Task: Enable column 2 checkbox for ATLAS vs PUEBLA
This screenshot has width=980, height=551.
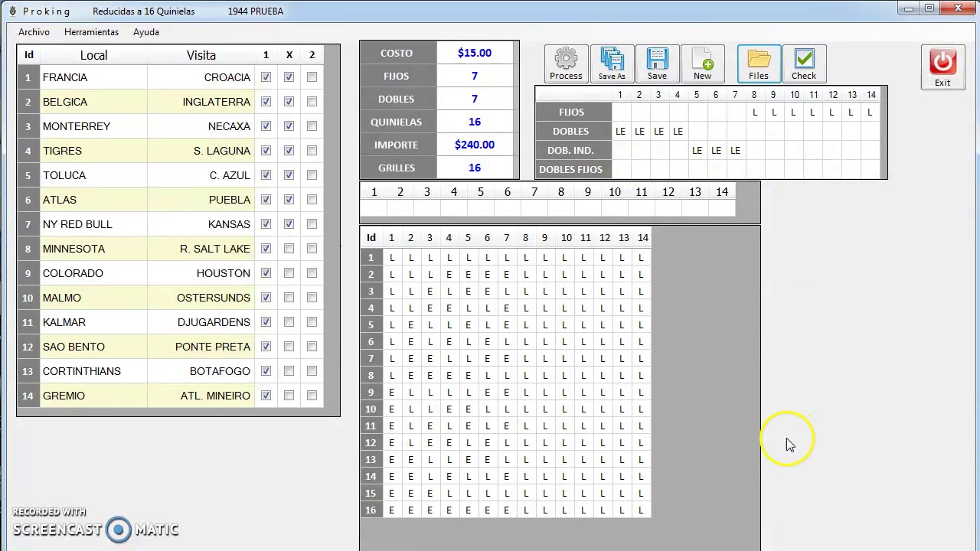Action: [x=312, y=200]
